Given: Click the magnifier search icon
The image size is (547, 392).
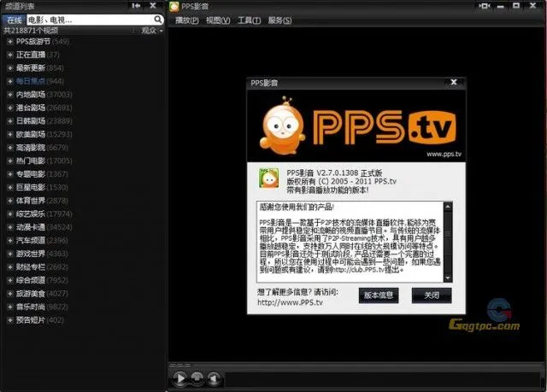Looking at the screenshot, I should point(158,20).
